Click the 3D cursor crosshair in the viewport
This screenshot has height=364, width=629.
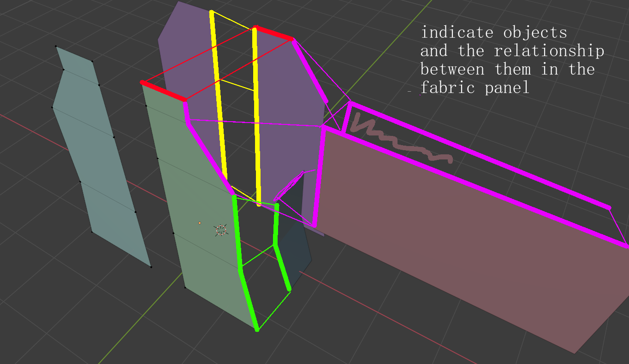(x=221, y=230)
